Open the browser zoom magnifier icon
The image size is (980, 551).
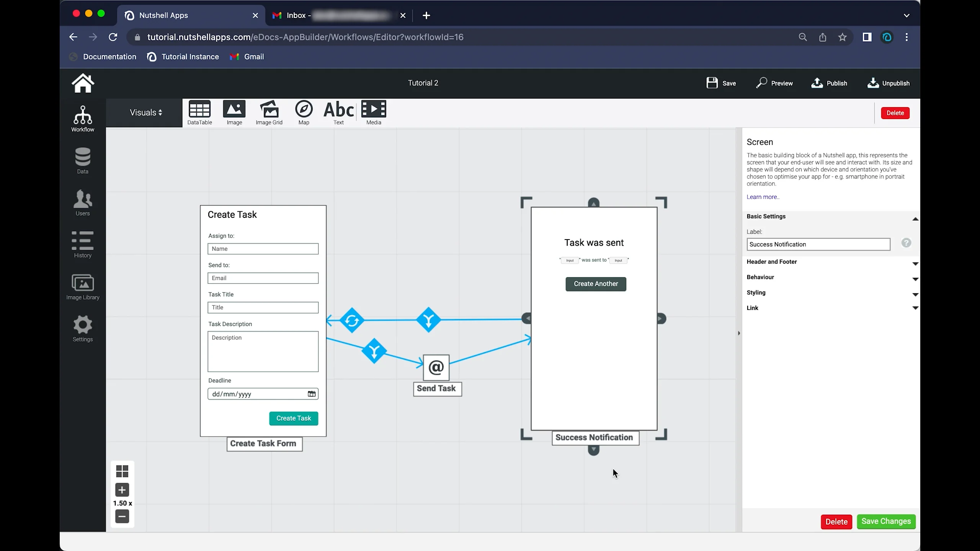[803, 37]
